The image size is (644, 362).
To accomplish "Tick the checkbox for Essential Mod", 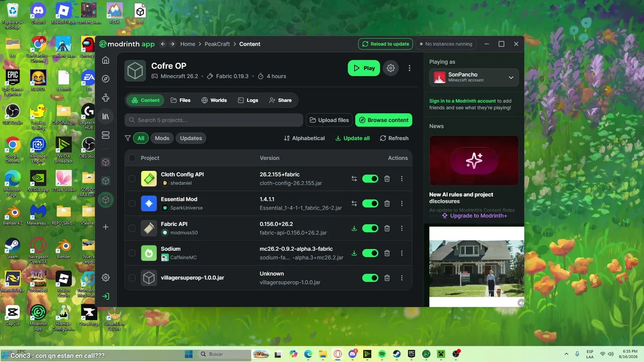I will pos(132,204).
